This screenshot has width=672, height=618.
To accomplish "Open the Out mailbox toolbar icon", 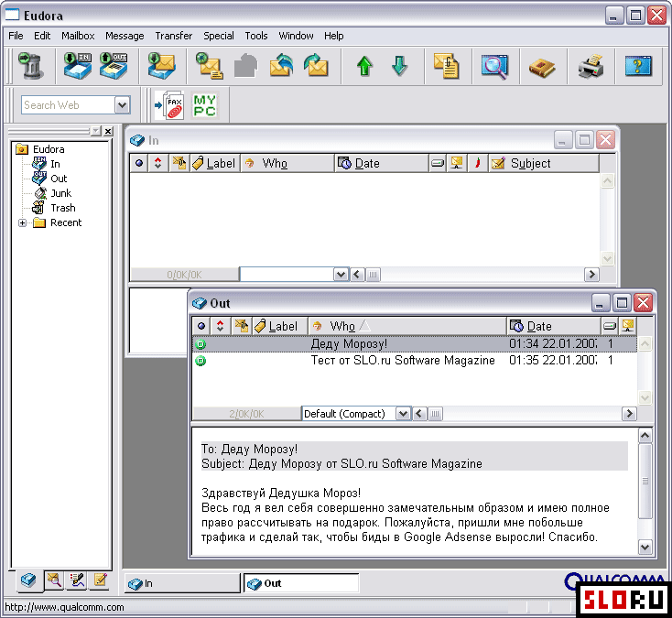I will point(114,66).
